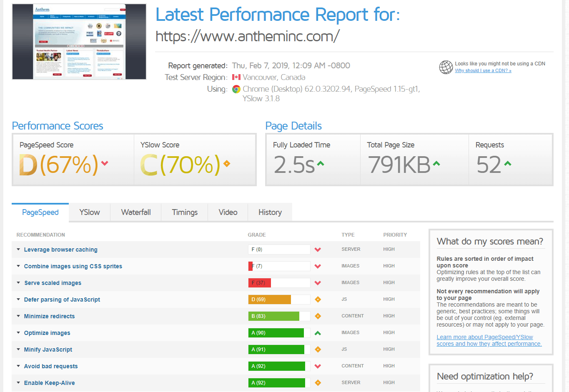Click red trend arrow for Leverage browser caching

[x=318, y=250]
